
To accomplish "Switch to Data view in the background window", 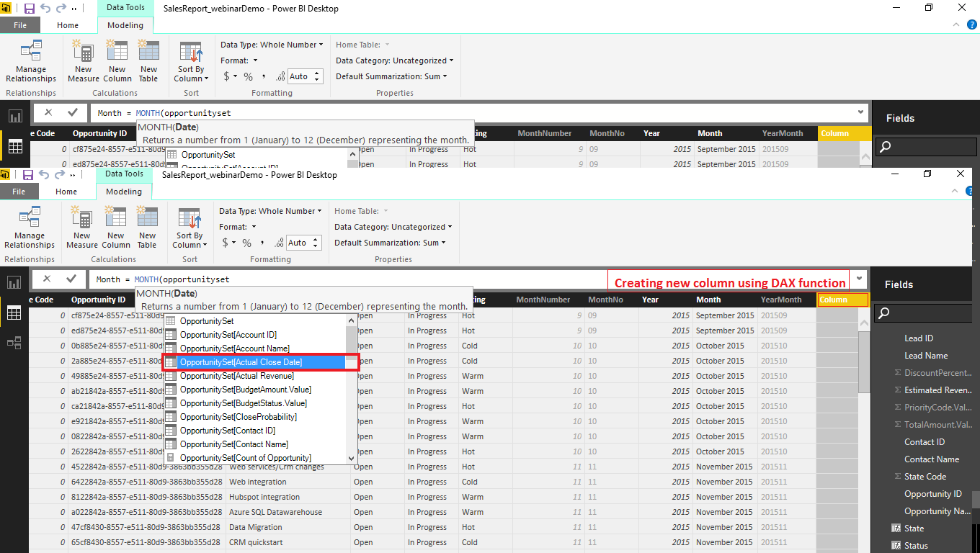I will click(14, 147).
